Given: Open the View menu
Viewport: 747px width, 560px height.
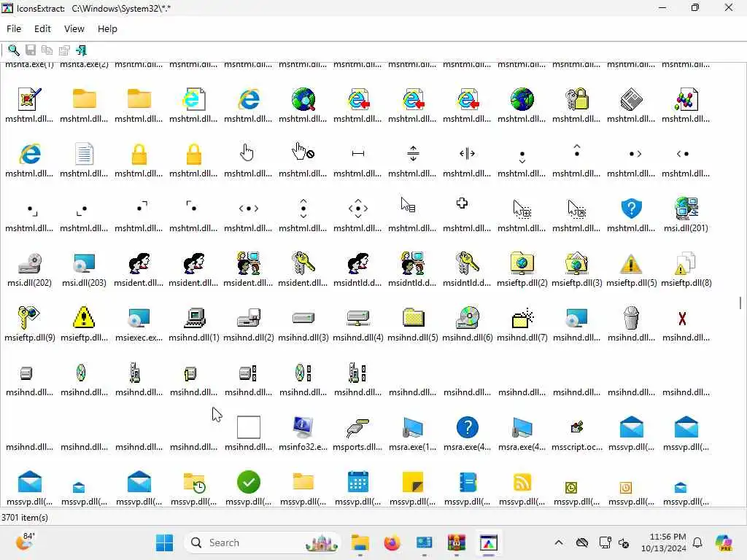Looking at the screenshot, I should (74, 29).
